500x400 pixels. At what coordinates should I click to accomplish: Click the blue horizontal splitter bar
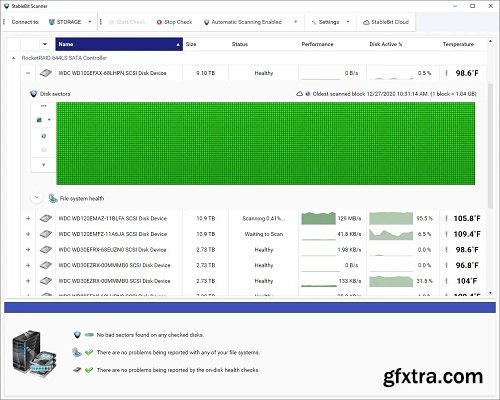coord(250,307)
